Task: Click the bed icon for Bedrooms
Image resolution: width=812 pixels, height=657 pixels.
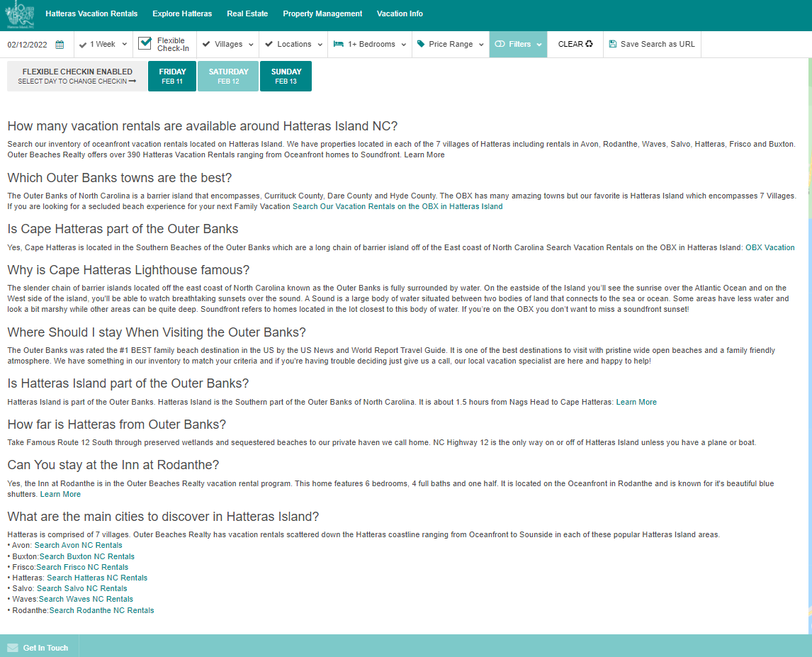Action: click(x=338, y=44)
